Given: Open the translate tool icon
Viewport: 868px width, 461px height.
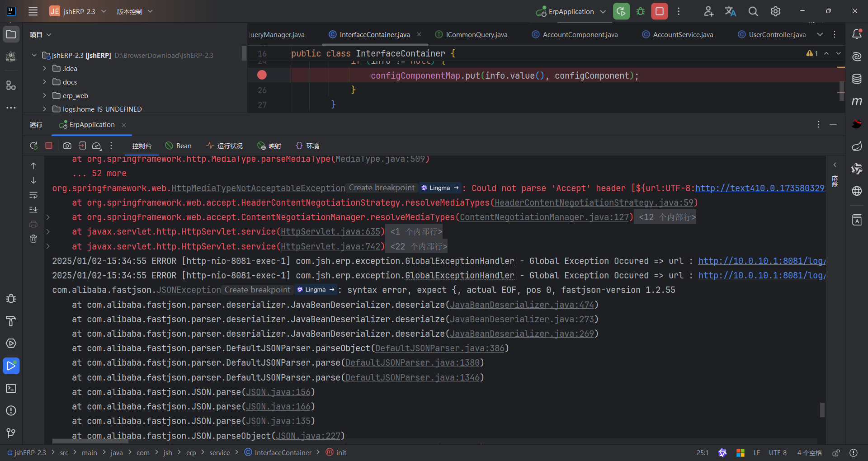Looking at the screenshot, I should click(x=731, y=11).
